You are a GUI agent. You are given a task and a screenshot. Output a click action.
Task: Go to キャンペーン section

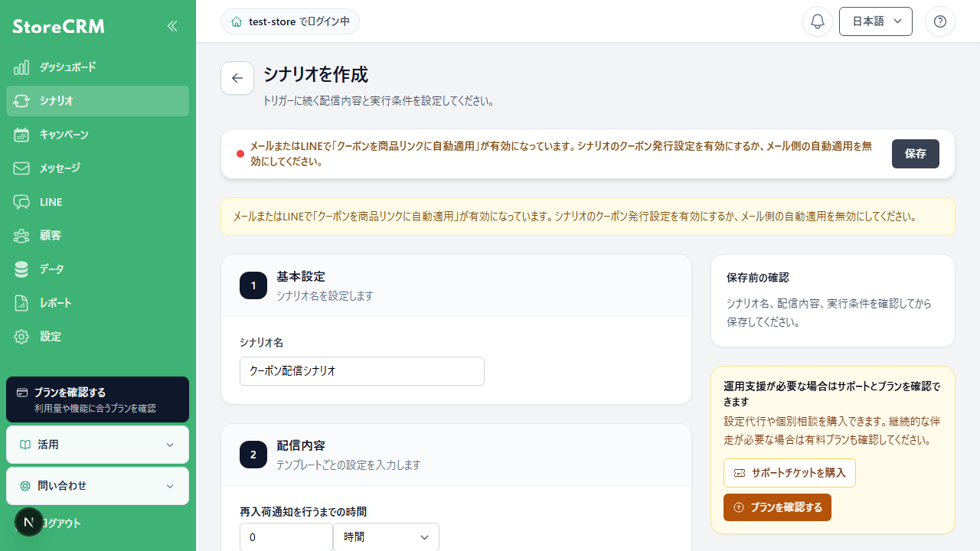tap(97, 135)
